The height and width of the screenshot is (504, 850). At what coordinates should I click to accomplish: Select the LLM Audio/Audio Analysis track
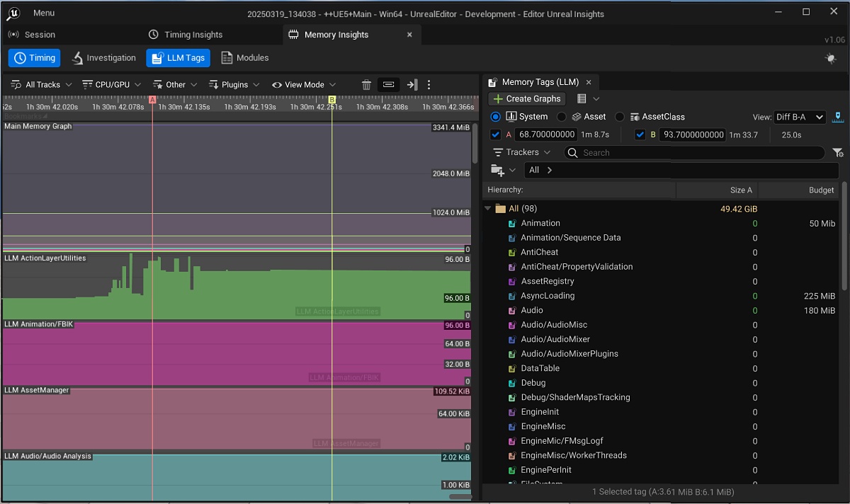click(48, 456)
